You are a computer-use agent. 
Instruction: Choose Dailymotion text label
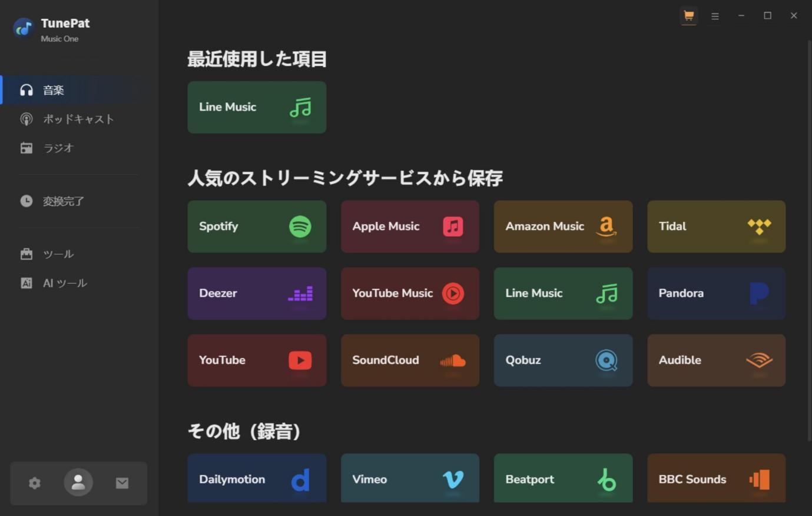click(x=232, y=480)
